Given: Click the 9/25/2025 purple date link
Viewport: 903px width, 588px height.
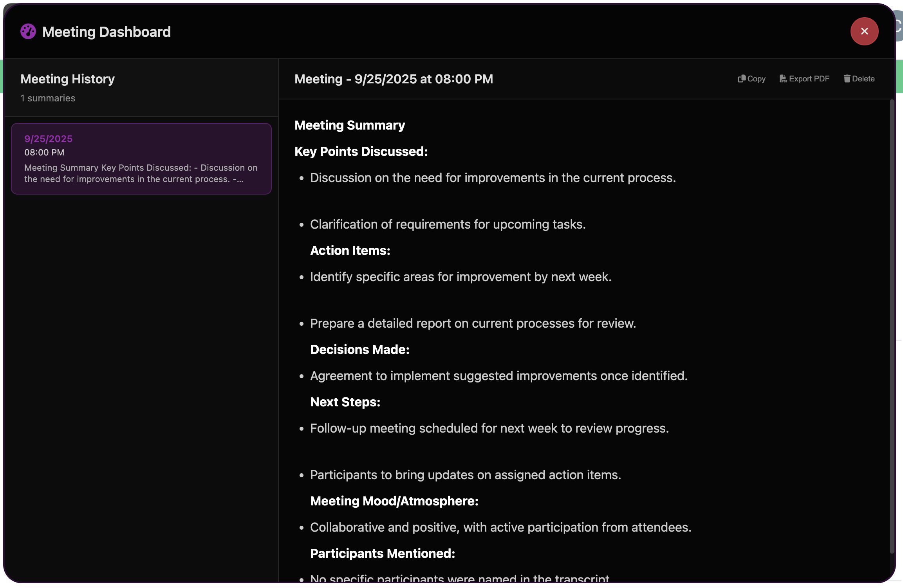Looking at the screenshot, I should click(x=48, y=139).
